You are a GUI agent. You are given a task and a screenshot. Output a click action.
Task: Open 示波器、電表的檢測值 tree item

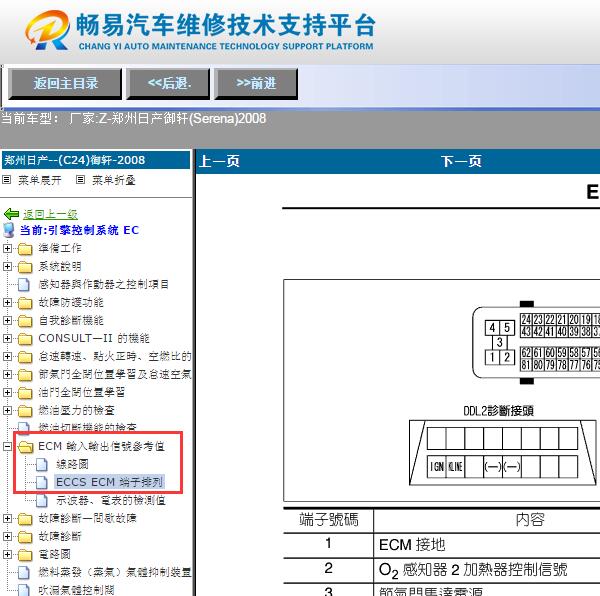pyautogui.click(x=111, y=500)
